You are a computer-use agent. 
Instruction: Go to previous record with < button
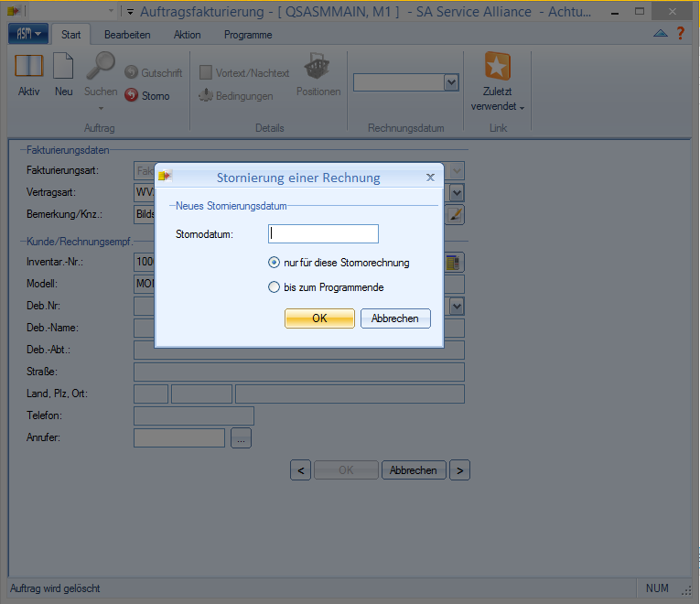pos(300,470)
